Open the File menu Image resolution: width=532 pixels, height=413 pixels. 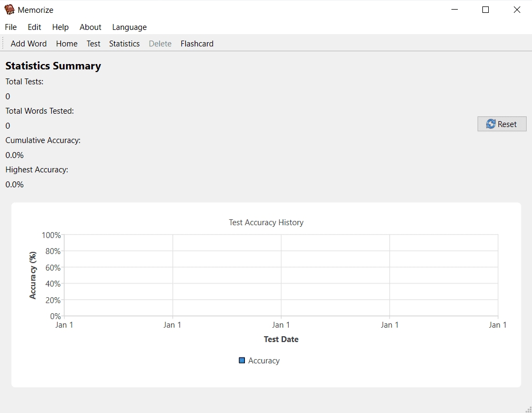pyautogui.click(x=11, y=27)
